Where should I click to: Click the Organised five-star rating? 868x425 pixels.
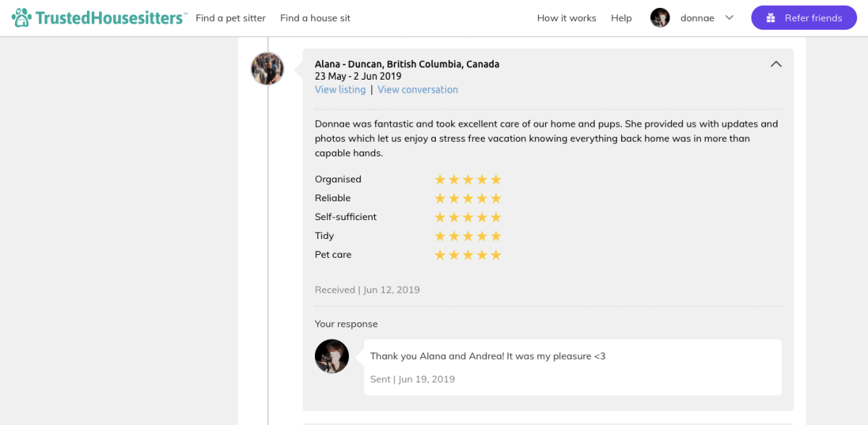coord(468,180)
